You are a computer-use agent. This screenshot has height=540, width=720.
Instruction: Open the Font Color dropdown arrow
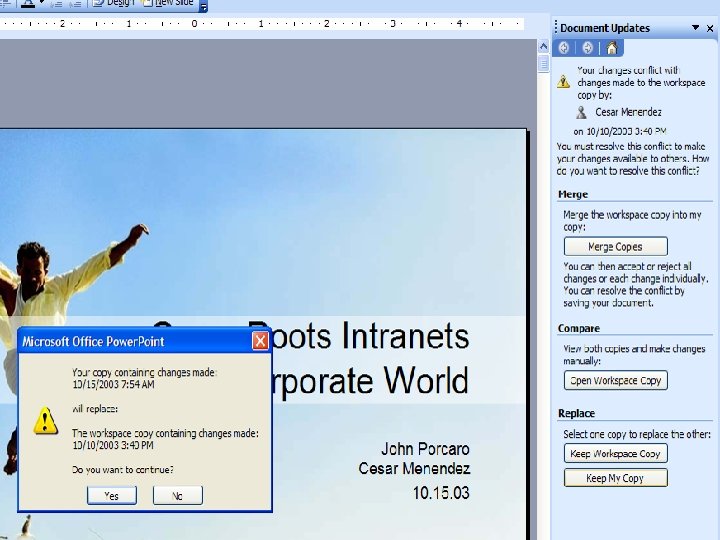(41, 3)
